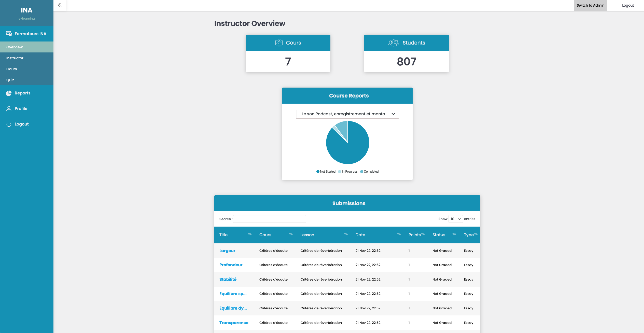Click the Formateurs INA sidebar icon

tap(9, 34)
